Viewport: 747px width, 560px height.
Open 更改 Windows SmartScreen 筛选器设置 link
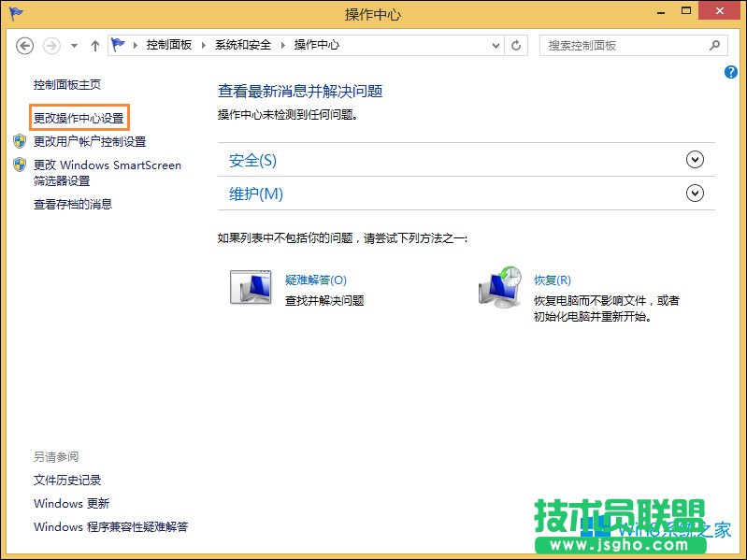click(107, 172)
